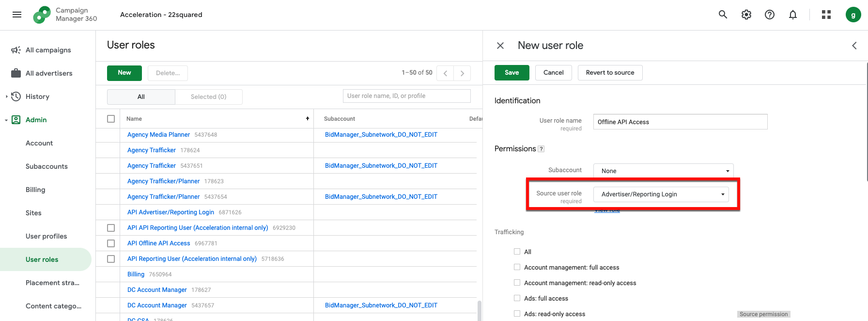Open Placement strategies menu item
This screenshot has height=321, width=868.
point(52,283)
